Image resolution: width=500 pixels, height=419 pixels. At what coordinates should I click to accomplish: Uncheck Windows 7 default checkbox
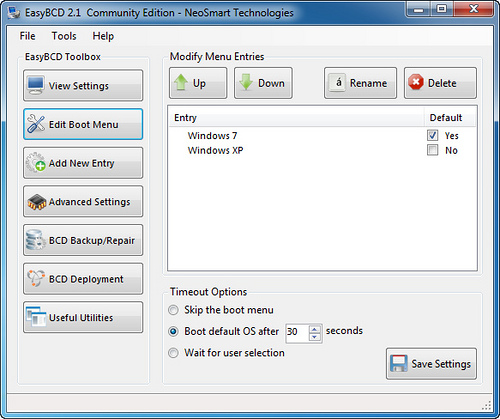tap(432, 135)
